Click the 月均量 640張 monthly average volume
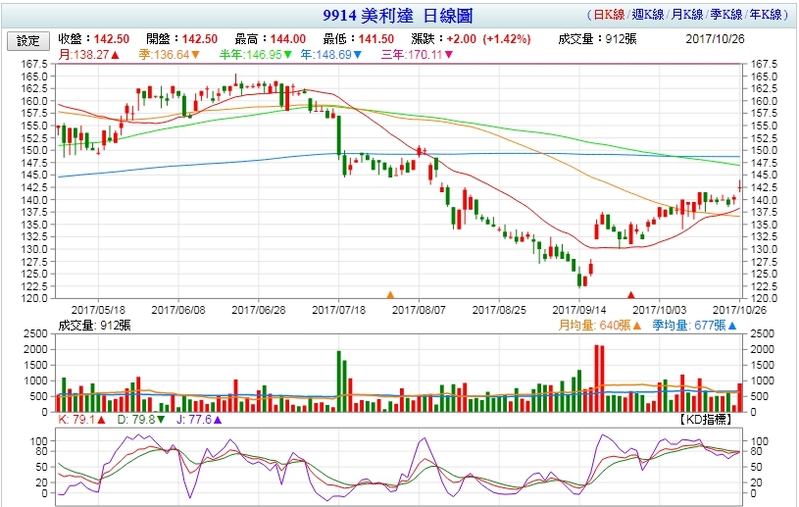Image resolution: width=799 pixels, height=507 pixels. [x=600, y=325]
